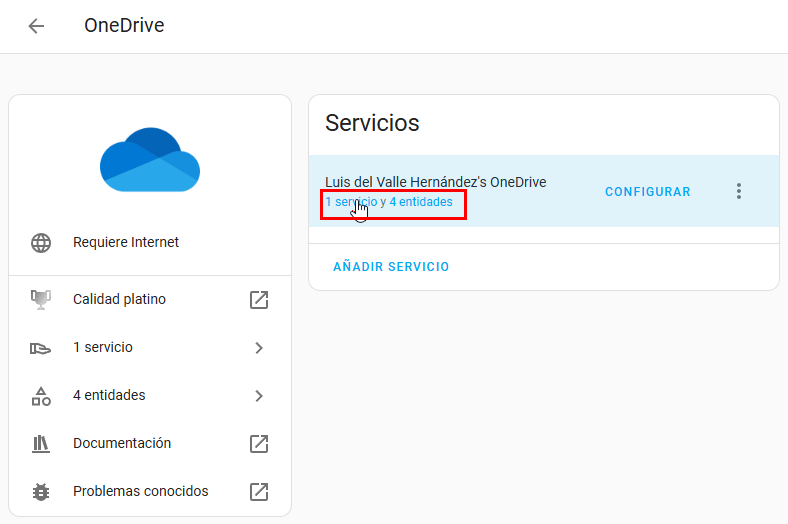Click the books icon beside Documentación
The width and height of the screenshot is (788, 524).
(41, 444)
